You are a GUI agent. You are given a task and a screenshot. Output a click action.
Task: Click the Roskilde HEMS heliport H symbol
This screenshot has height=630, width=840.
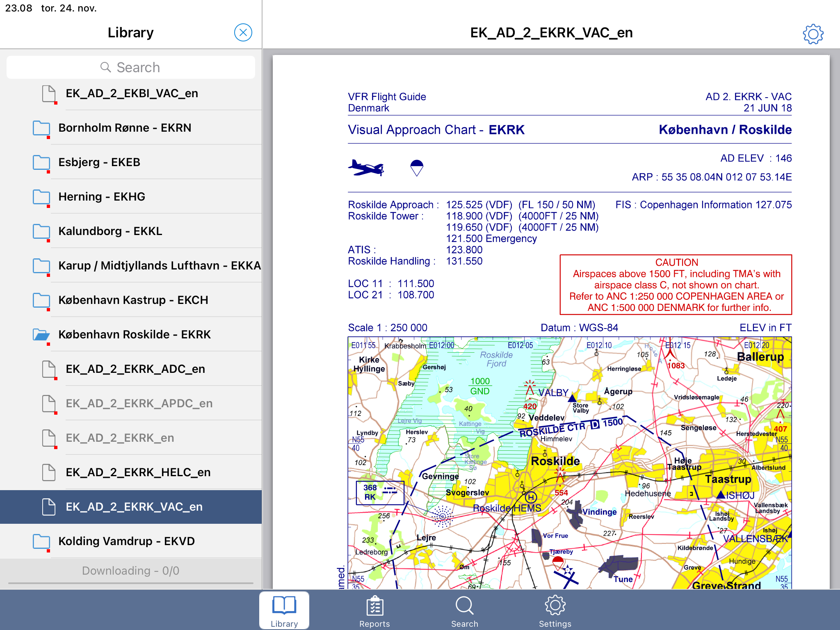tap(531, 498)
